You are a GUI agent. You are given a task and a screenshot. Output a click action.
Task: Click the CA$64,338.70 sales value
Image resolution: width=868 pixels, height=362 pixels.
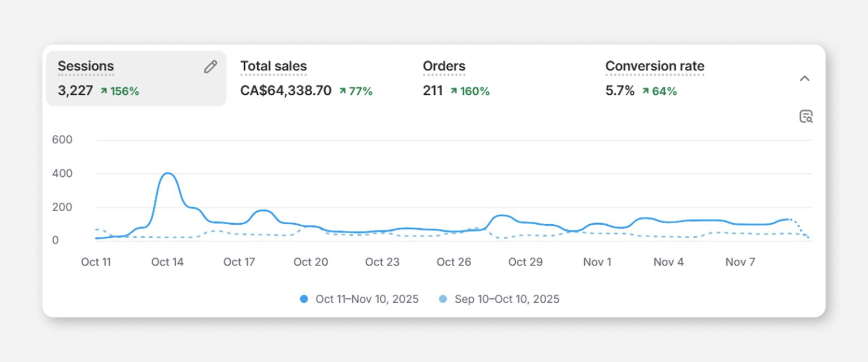click(x=286, y=91)
